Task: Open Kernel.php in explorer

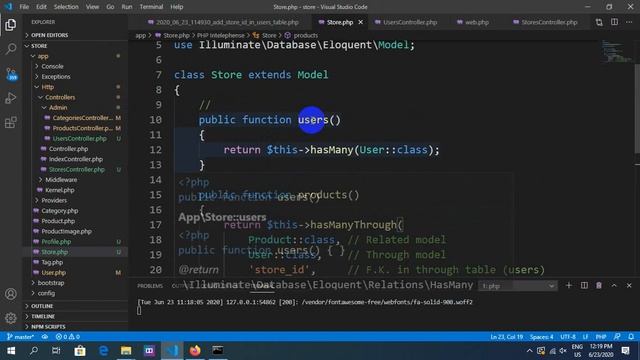Action: click(x=60, y=190)
